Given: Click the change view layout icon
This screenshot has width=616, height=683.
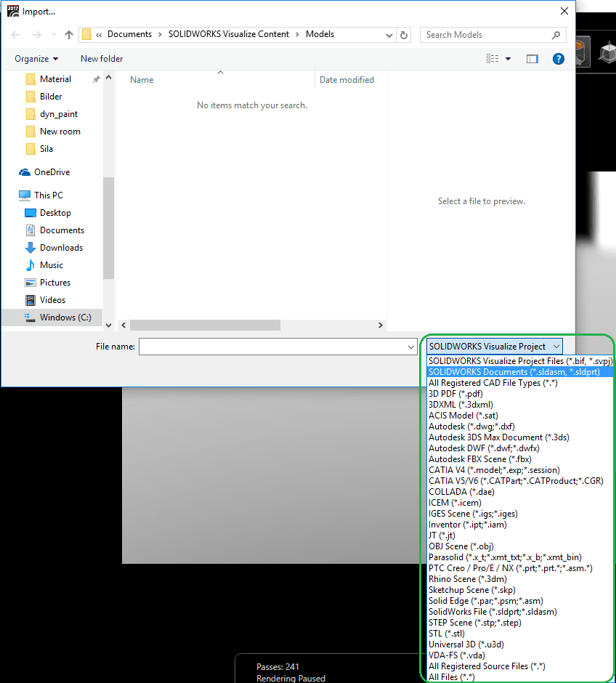Looking at the screenshot, I should [x=493, y=59].
